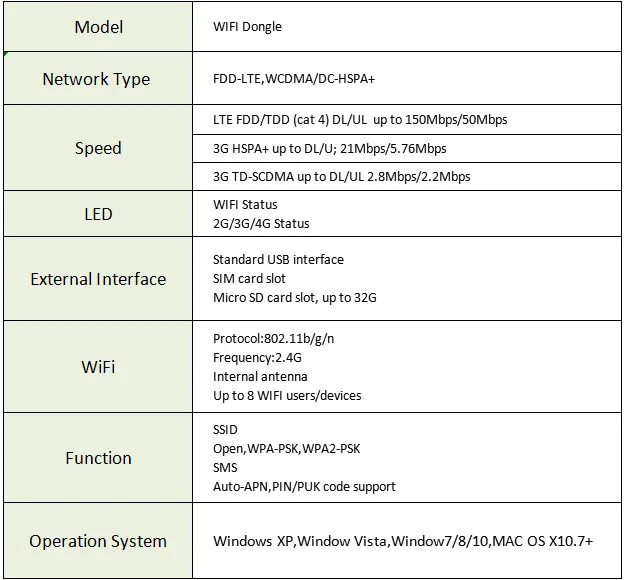
Task: Click the Speed row label
Action: coord(98,148)
